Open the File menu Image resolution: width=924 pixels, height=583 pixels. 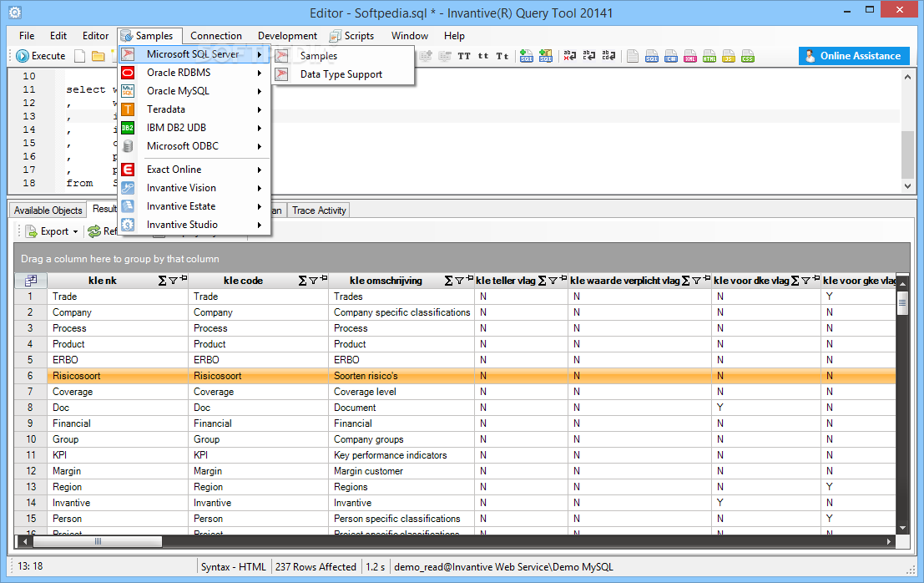click(27, 36)
